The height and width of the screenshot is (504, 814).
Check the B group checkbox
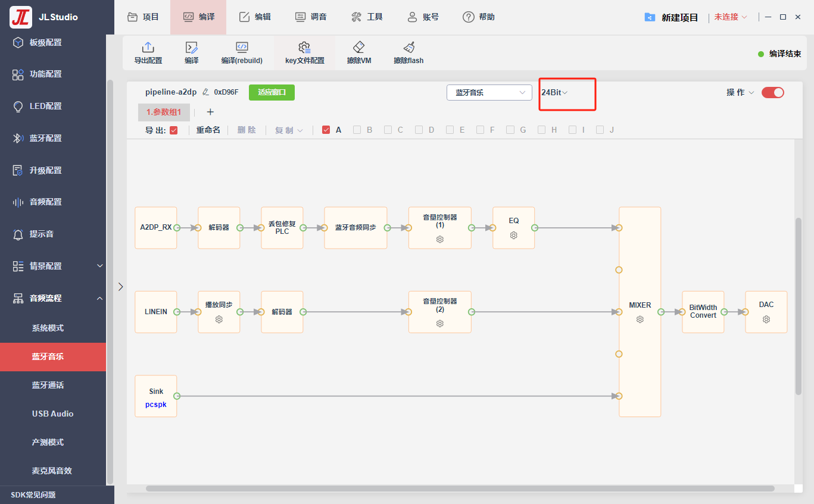[x=357, y=130]
